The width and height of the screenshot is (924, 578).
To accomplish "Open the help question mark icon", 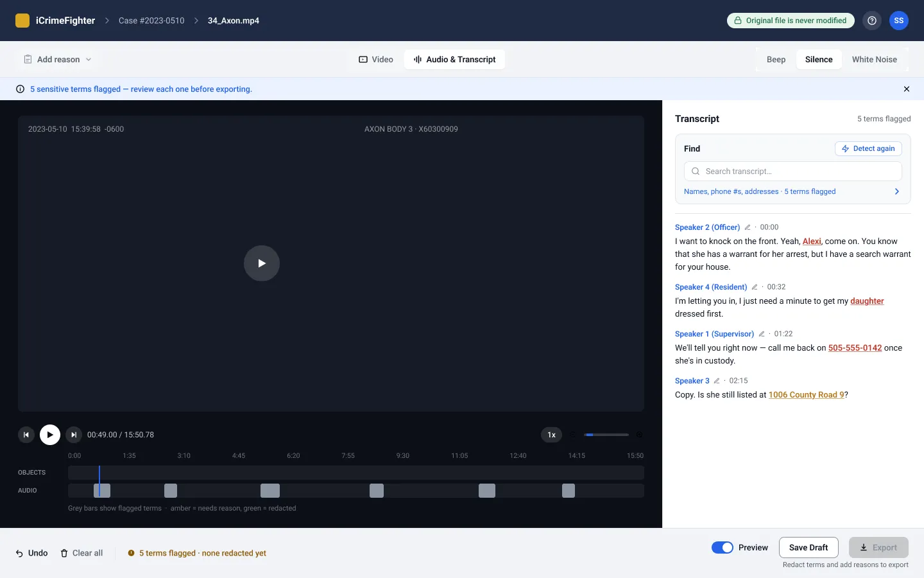I will [871, 21].
